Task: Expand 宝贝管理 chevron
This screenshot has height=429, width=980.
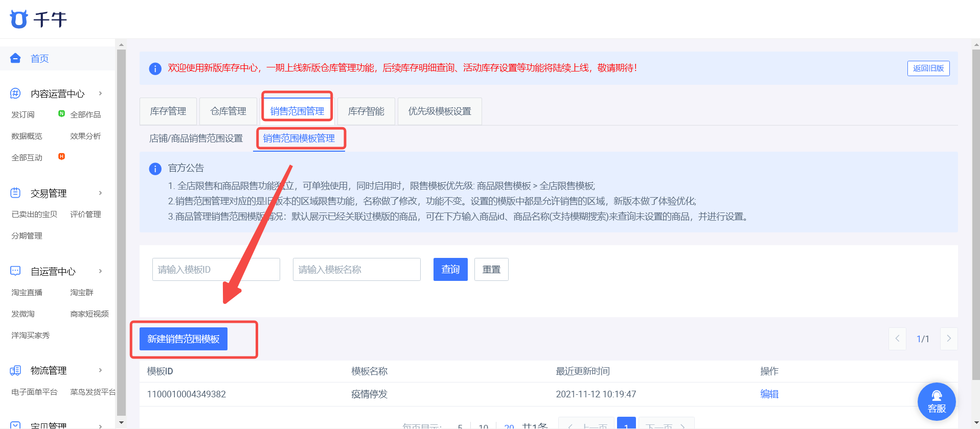Action: point(100,426)
